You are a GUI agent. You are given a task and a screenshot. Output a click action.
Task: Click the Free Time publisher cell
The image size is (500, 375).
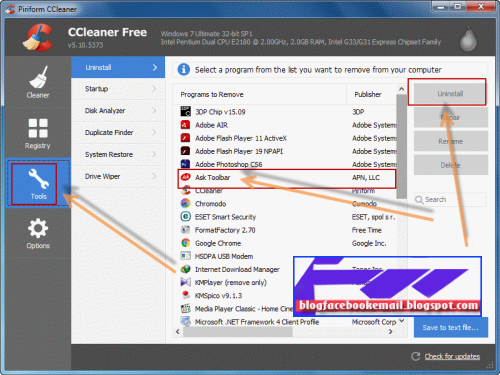(x=367, y=230)
